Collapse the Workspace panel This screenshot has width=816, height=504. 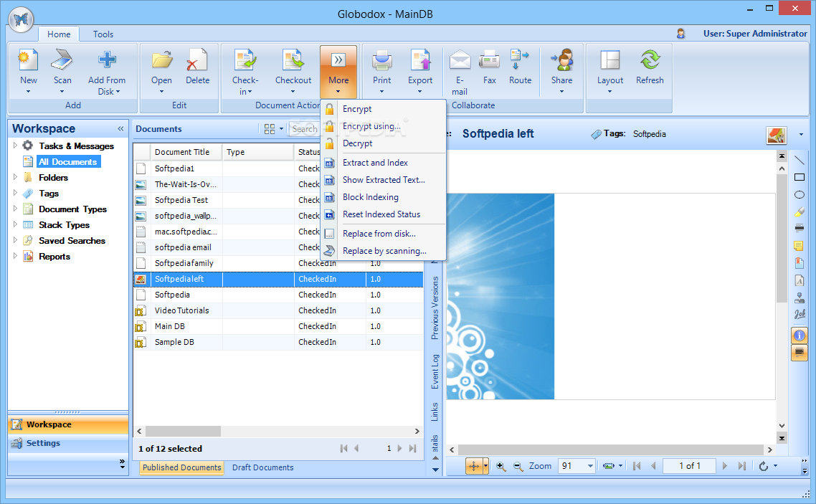[120, 128]
